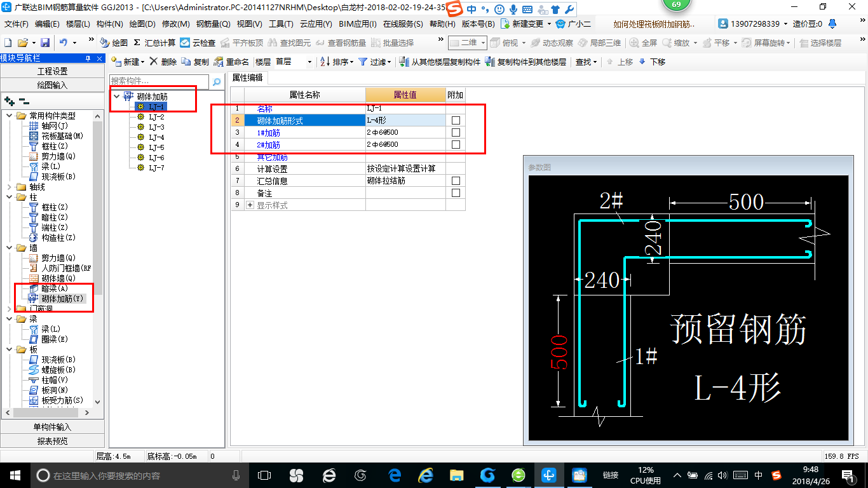Toggle 附加 checkbox for 砌体加筋形式

[456, 121]
